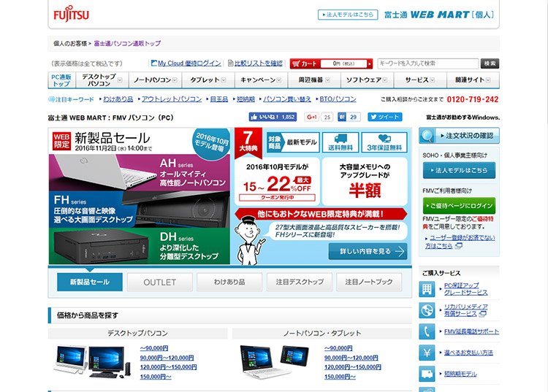
Task: Click the delivery truck icon
Action: (427, 374)
